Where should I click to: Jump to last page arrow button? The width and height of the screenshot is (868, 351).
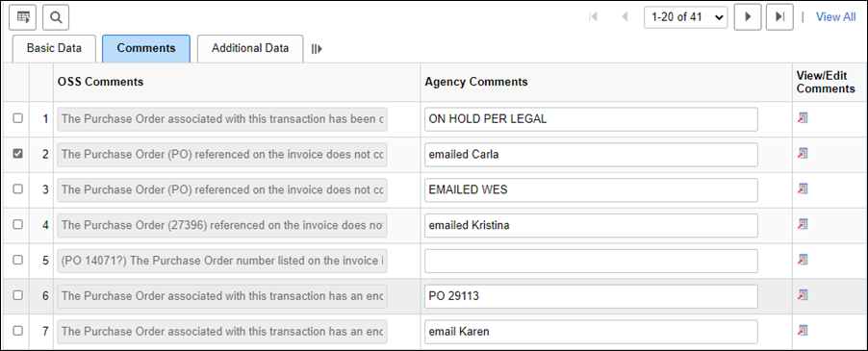(x=780, y=17)
